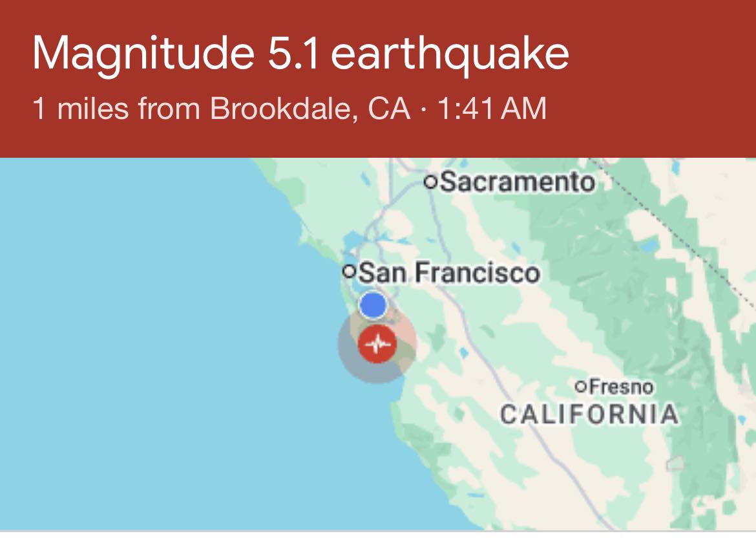Image resolution: width=756 pixels, height=547 pixels.
Task: Click the red earthquake epicenter icon
Action: pyautogui.click(x=377, y=345)
